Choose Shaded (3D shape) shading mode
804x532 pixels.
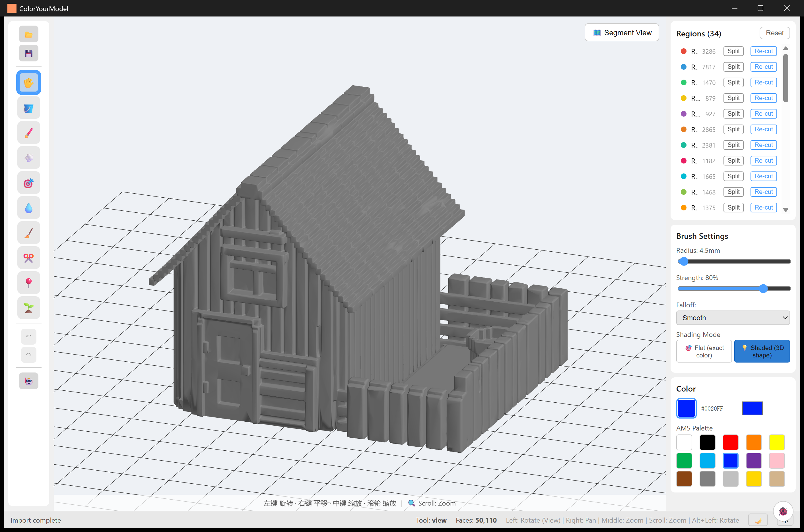pyautogui.click(x=762, y=351)
